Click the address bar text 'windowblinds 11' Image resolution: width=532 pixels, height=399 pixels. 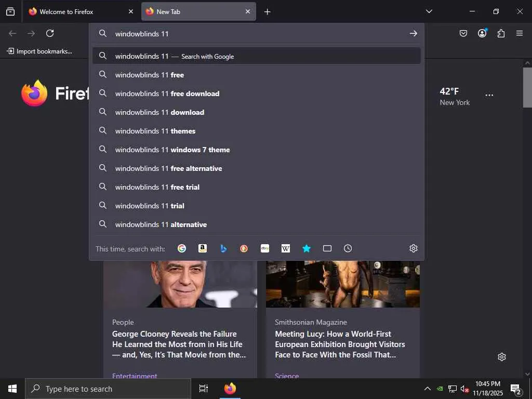(142, 34)
